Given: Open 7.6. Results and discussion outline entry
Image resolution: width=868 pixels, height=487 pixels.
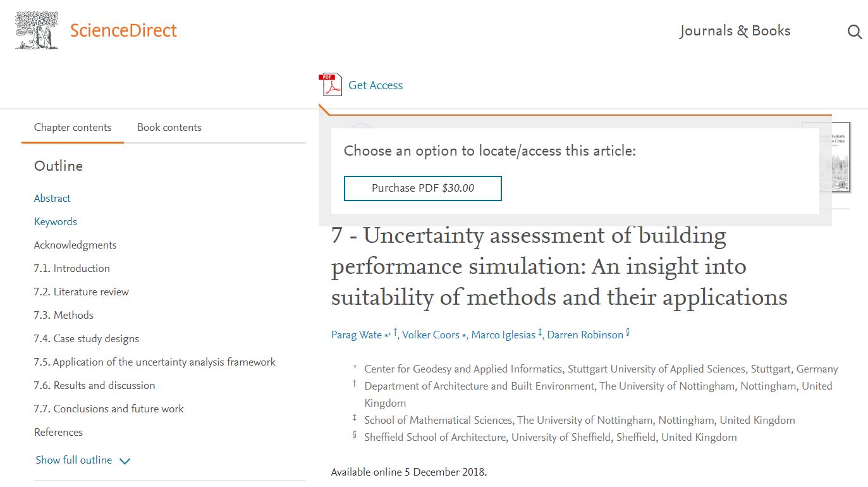Looking at the screenshot, I should (95, 385).
